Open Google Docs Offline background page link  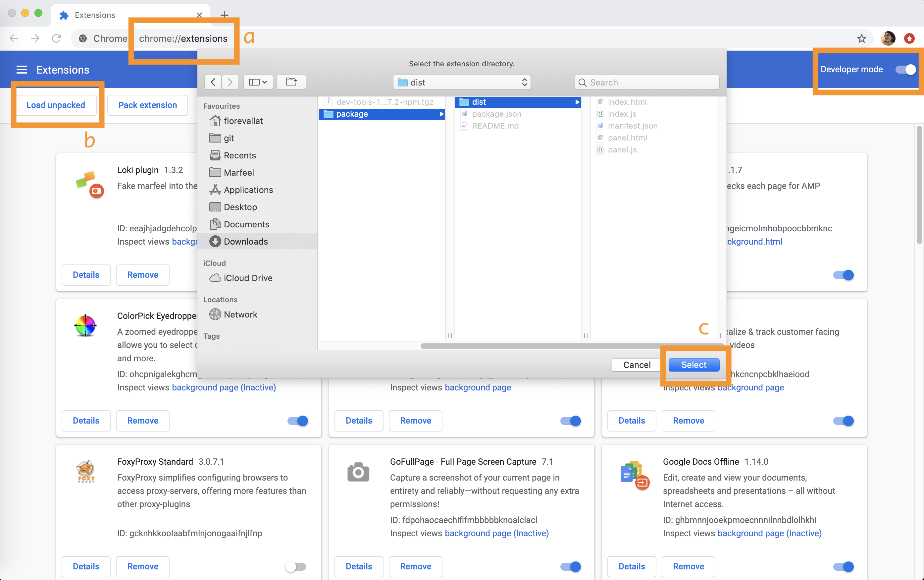[770, 533]
